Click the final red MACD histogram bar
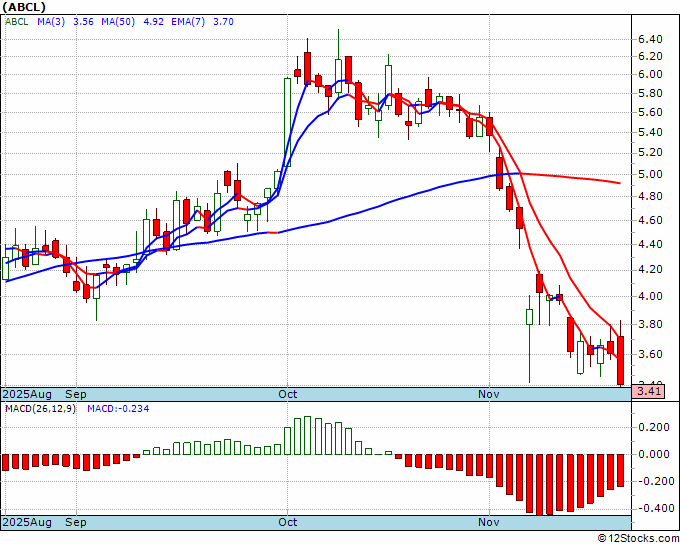Image resolution: width=680 pixels, height=546 pixels. pos(621,471)
